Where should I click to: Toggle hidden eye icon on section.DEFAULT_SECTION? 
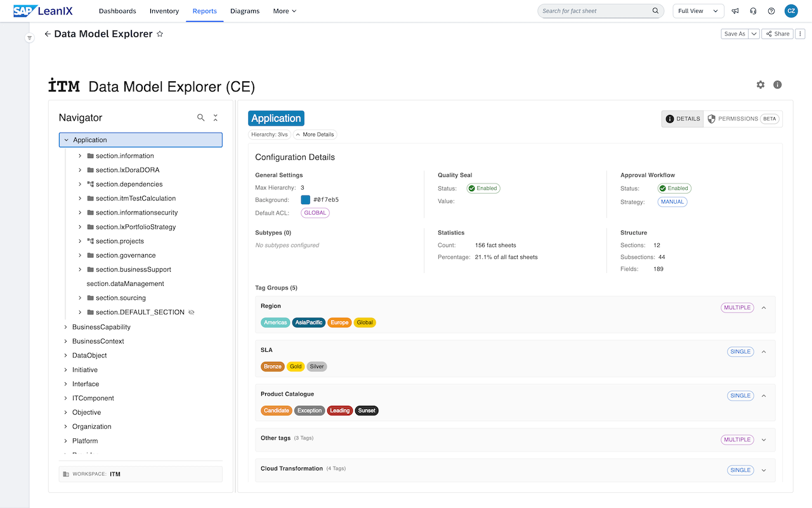point(192,312)
